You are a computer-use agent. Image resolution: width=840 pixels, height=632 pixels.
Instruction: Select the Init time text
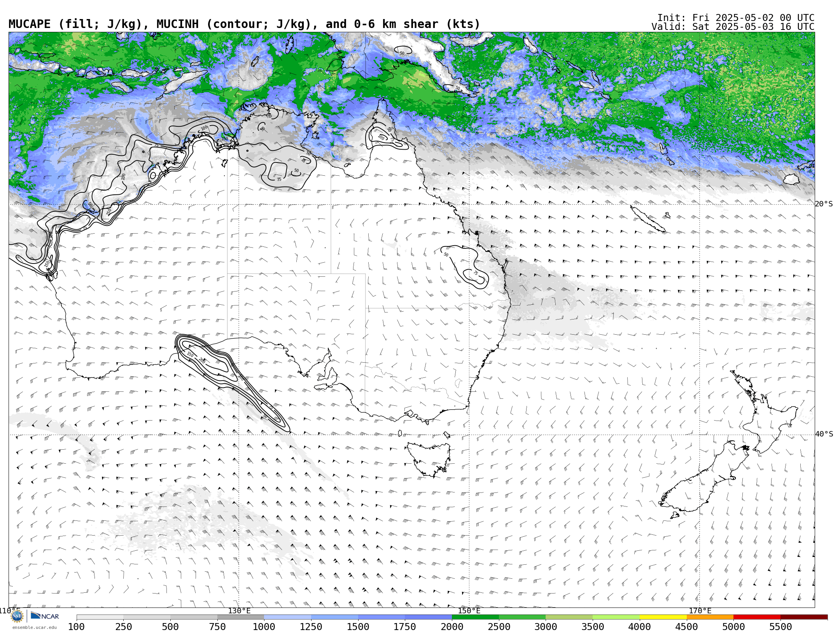[x=736, y=18]
